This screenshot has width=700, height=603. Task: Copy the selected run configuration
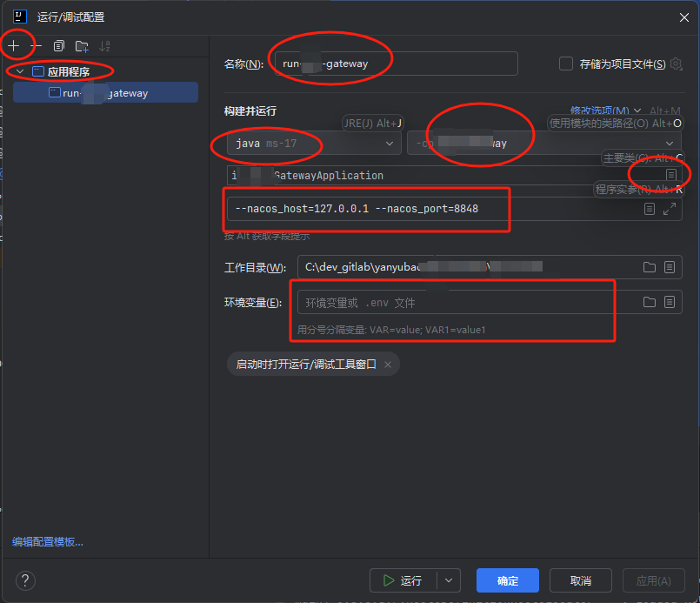pyautogui.click(x=59, y=45)
